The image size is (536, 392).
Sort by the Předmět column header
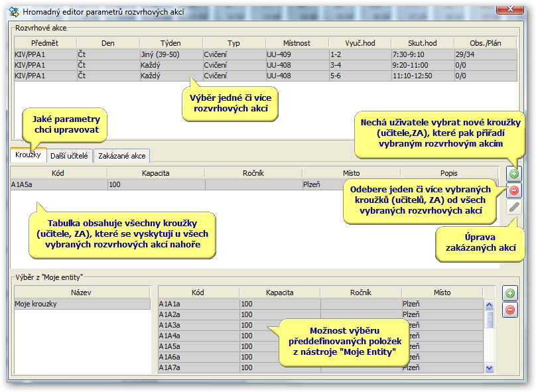pos(45,43)
